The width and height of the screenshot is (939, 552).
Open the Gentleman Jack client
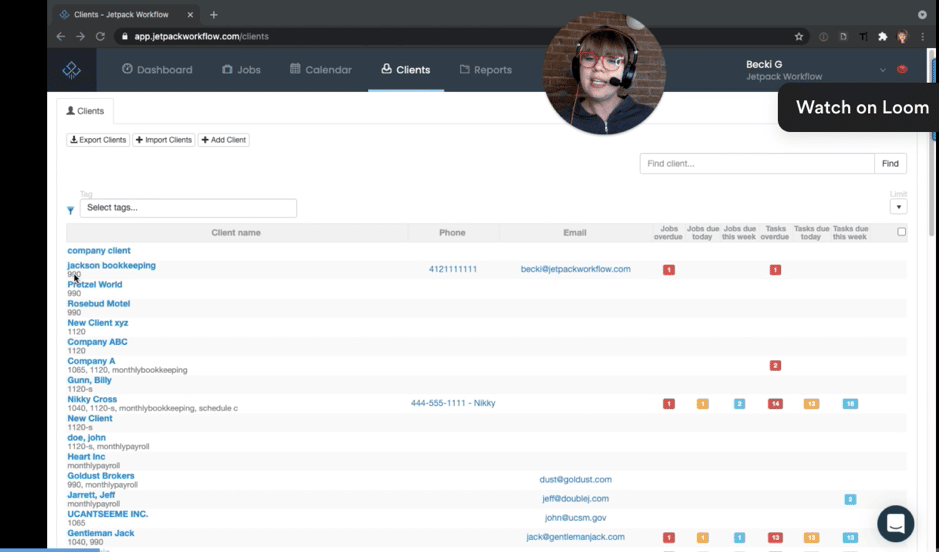coord(101,533)
